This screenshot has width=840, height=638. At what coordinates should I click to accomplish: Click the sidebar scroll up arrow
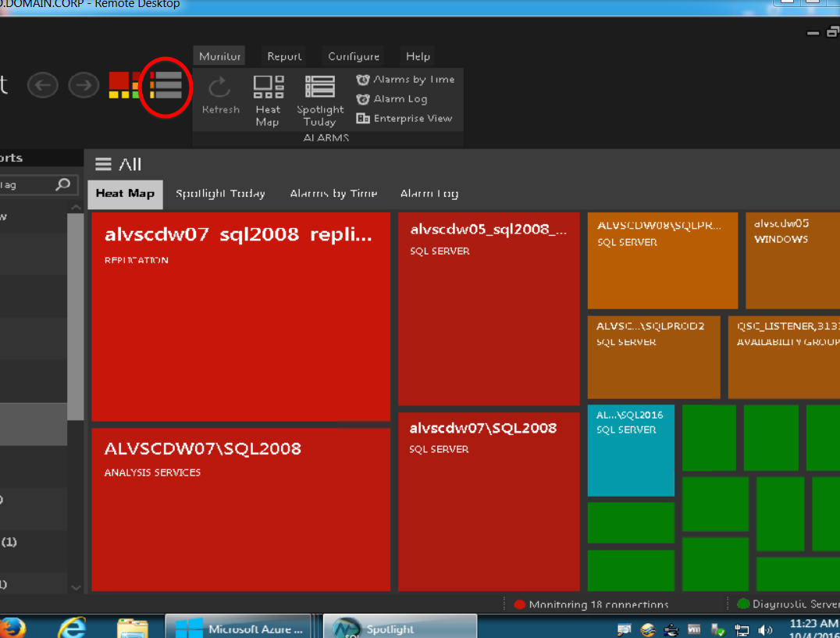pos(76,207)
